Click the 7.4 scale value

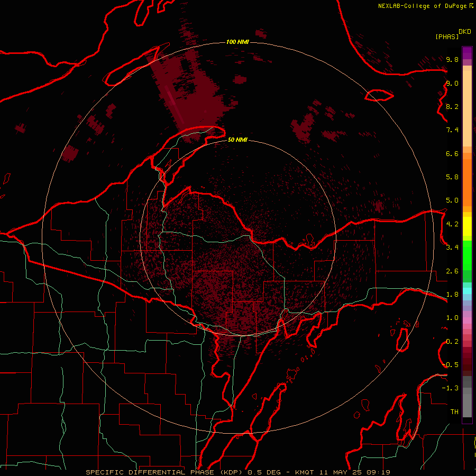click(452, 130)
